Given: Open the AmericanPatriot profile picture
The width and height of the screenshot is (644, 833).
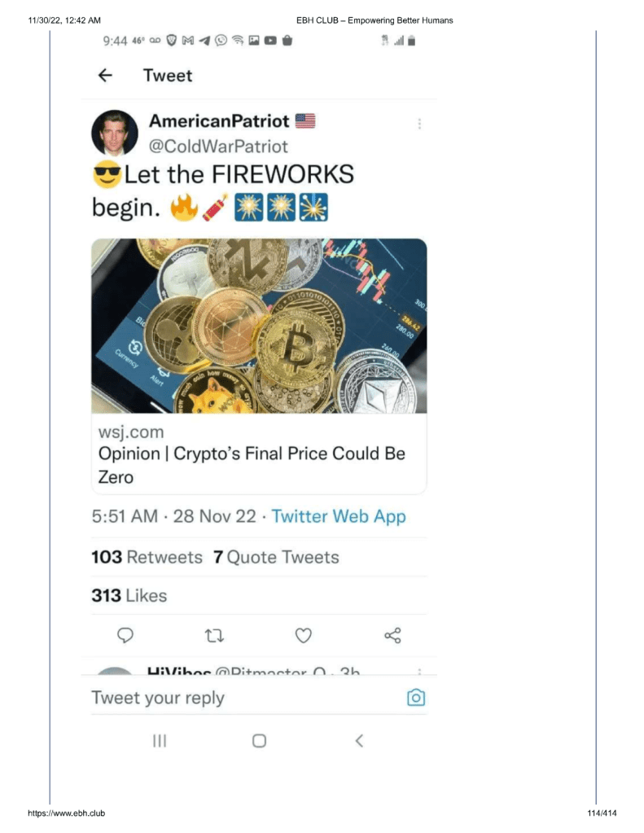Looking at the screenshot, I should (115, 133).
